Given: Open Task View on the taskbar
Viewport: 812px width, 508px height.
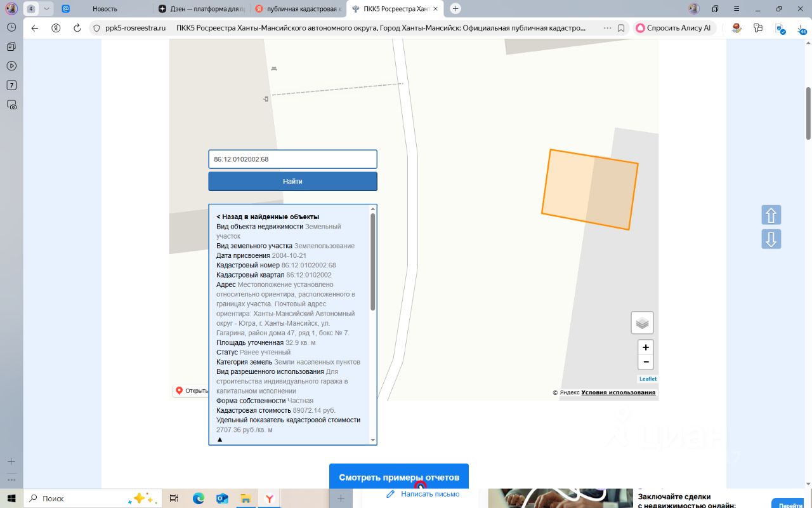Looking at the screenshot, I should pyautogui.click(x=174, y=498).
